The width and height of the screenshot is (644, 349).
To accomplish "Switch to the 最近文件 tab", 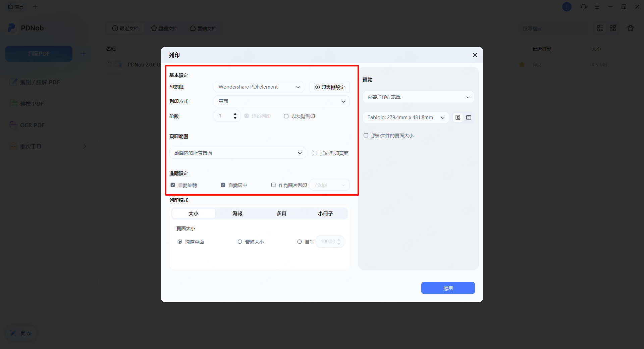I will coord(125,29).
